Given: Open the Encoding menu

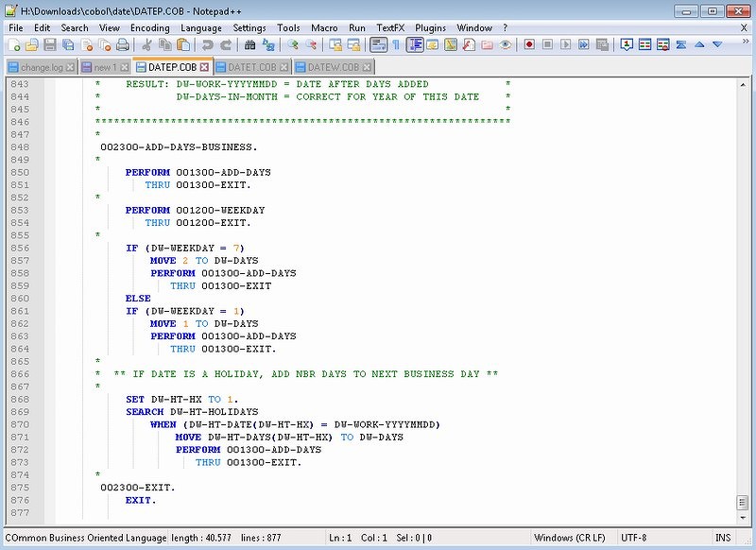Looking at the screenshot, I should point(149,28).
